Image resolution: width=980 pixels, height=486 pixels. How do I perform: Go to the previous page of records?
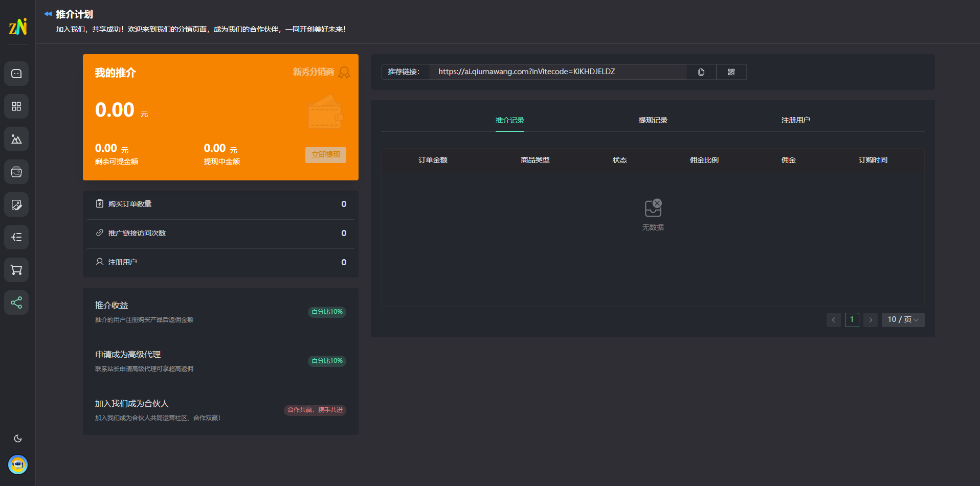click(834, 320)
